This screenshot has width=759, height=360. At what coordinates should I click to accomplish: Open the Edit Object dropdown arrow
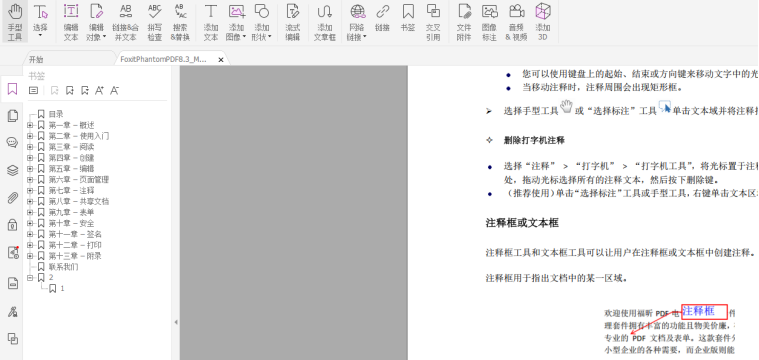click(x=104, y=37)
